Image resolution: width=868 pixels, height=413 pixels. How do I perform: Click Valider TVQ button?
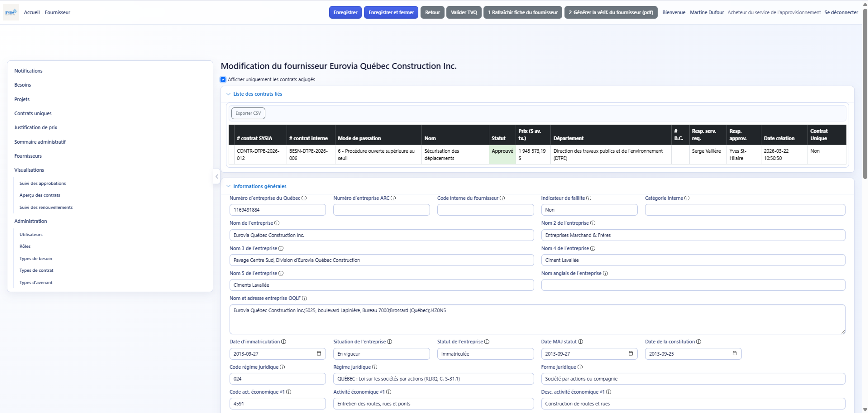464,12
